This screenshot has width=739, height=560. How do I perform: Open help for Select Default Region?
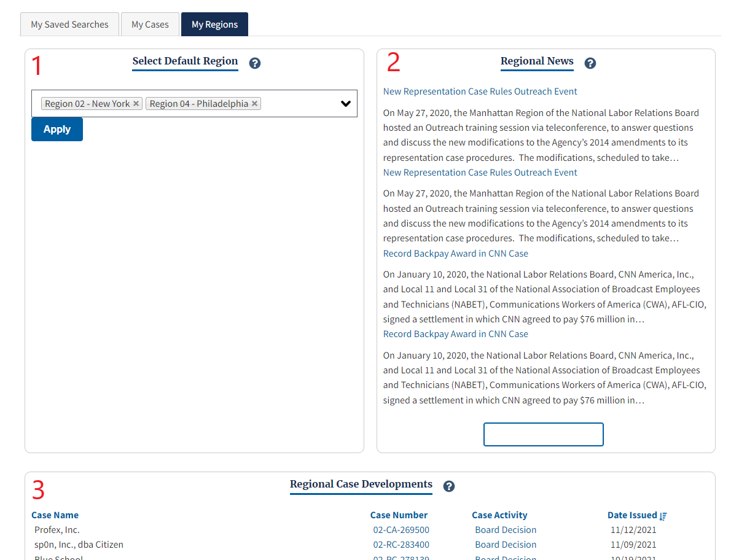pyautogui.click(x=255, y=63)
